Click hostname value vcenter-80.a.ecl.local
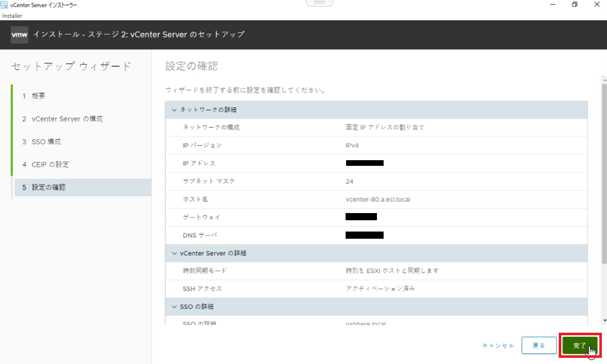 click(378, 200)
